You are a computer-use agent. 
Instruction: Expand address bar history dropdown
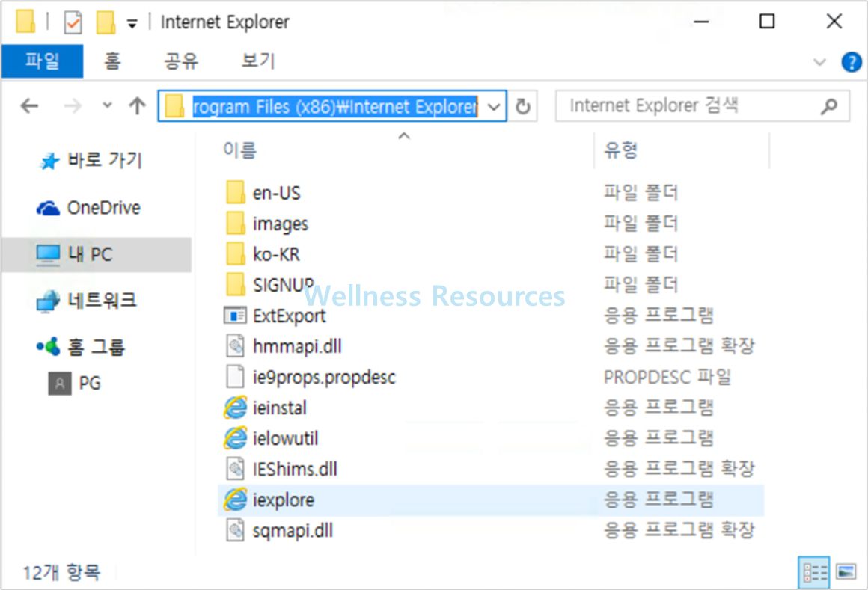[x=494, y=107]
